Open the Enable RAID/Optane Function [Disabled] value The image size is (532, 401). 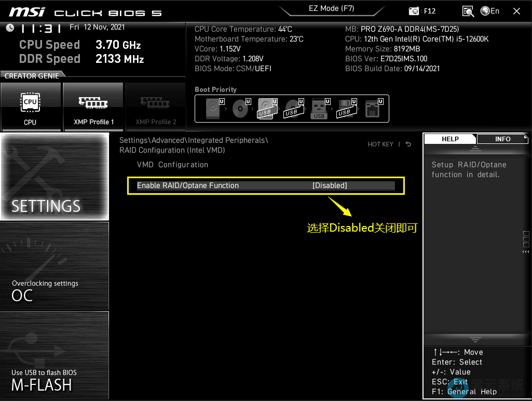pyautogui.click(x=330, y=185)
